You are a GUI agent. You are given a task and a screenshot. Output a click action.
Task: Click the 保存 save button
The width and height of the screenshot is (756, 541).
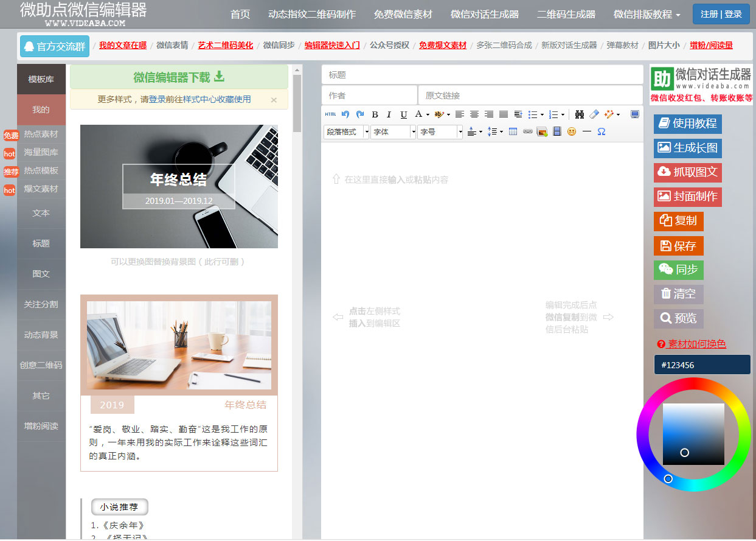(x=678, y=246)
